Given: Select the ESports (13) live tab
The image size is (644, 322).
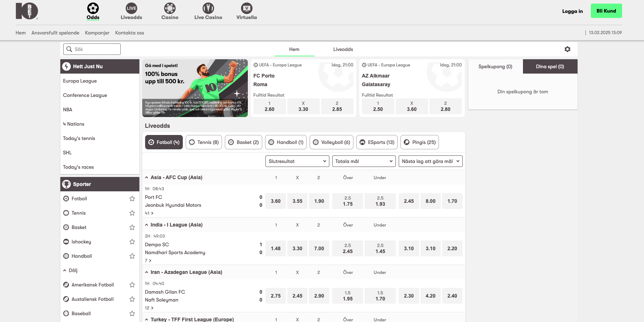Looking at the screenshot, I should (377, 142).
